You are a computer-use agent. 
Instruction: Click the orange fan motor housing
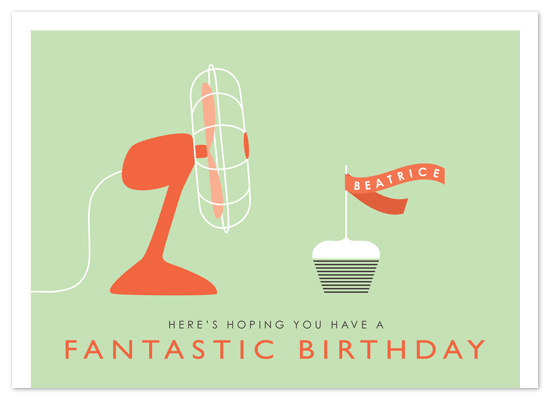[x=158, y=161]
